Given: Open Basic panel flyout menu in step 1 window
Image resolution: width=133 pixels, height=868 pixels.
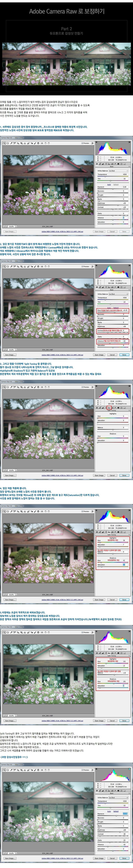Looking at the screenshot, I should [129, 166].
